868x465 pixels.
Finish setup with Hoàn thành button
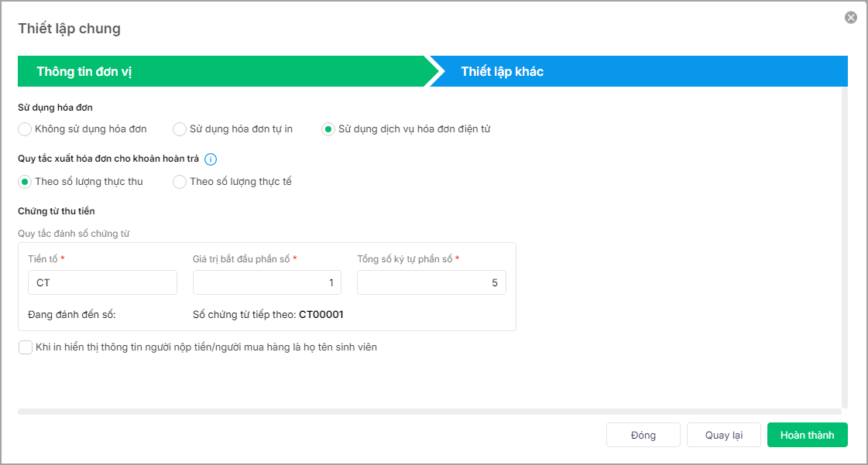point(807,435)
